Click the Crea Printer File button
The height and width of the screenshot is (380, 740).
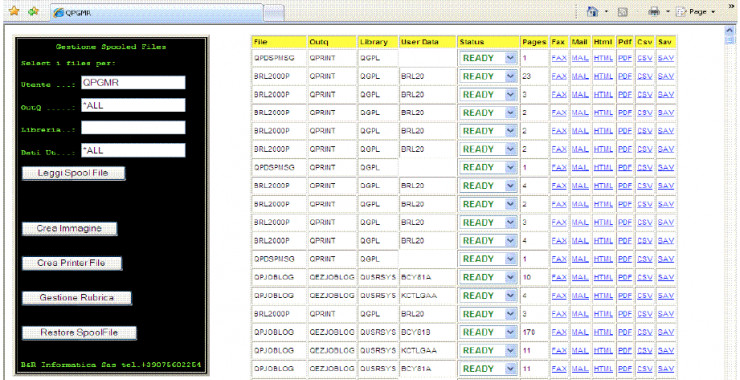click(x=72, y=263)
